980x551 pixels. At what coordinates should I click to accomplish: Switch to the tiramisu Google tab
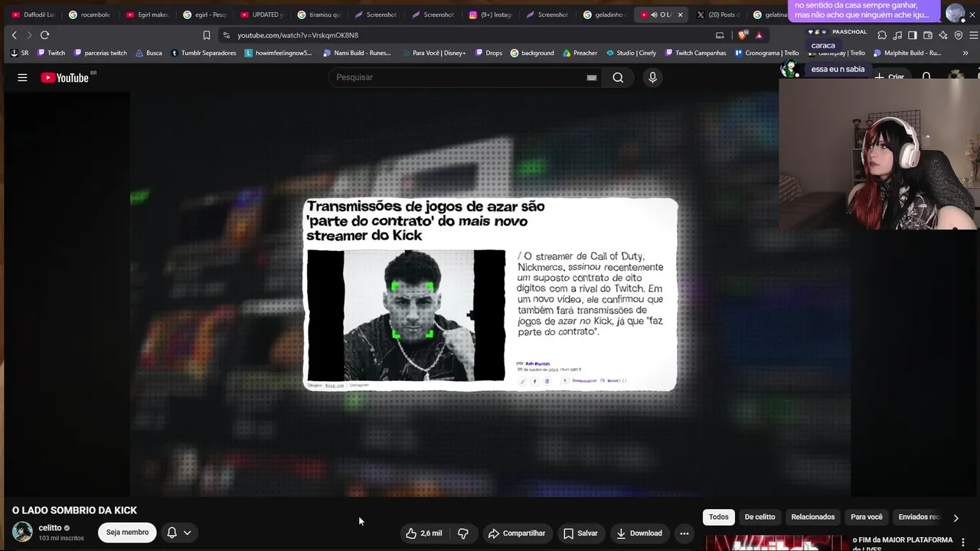click(x=319, y=15)
